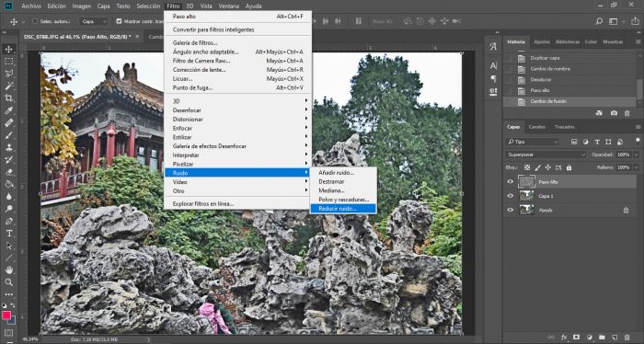Choose Añadir ruido menu entry
The image size is (644, 344).
(343, 172)
